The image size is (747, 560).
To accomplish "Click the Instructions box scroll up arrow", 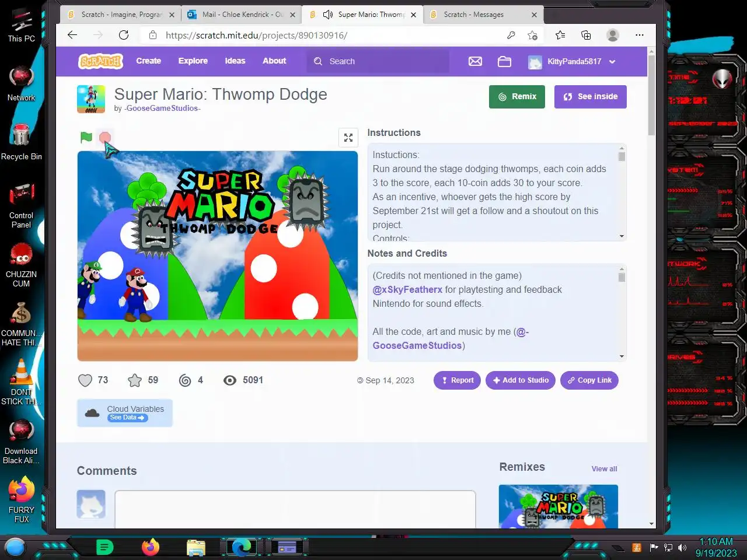I will 622,148.
